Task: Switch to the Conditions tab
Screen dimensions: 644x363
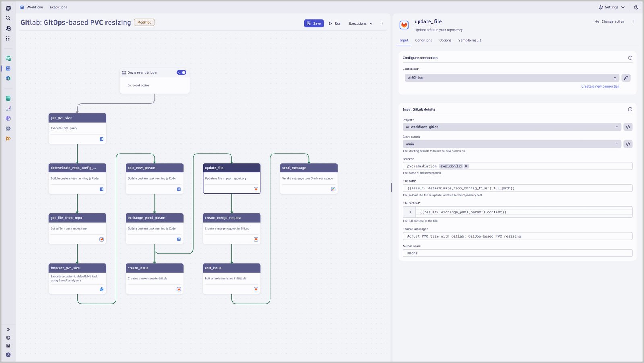Action: pos(423,40)
